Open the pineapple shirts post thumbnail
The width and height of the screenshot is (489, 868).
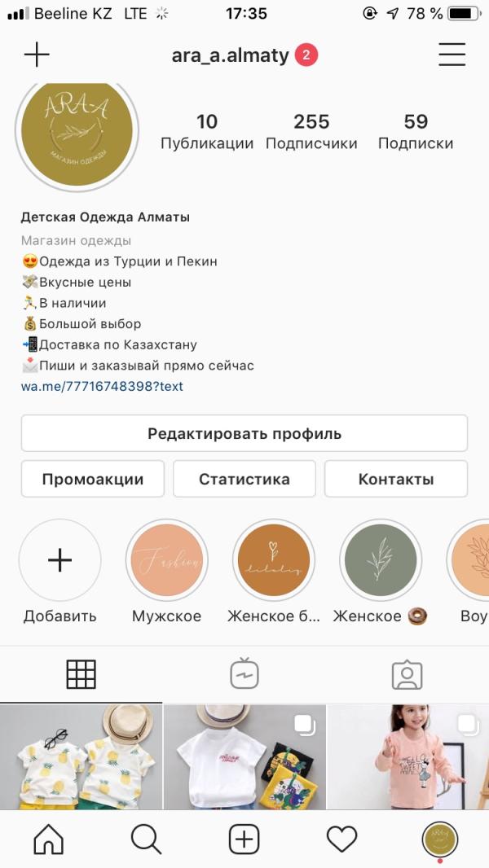pos(81,757)
